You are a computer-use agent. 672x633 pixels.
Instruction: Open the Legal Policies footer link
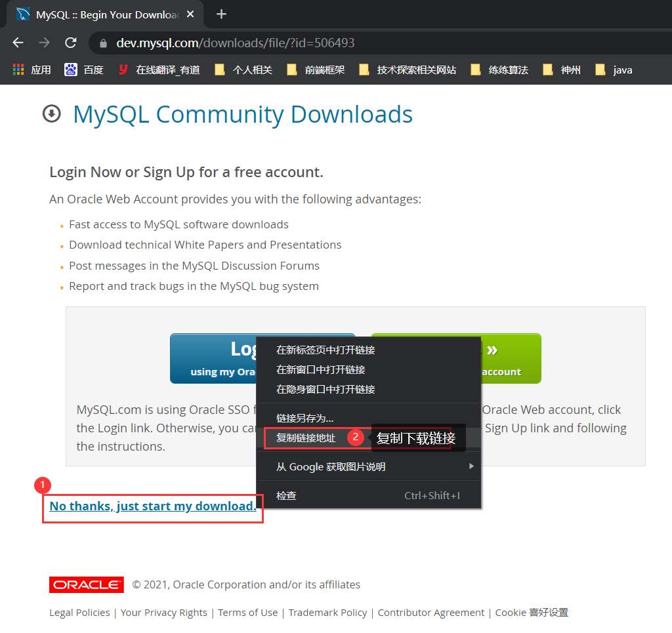point(79,613)
